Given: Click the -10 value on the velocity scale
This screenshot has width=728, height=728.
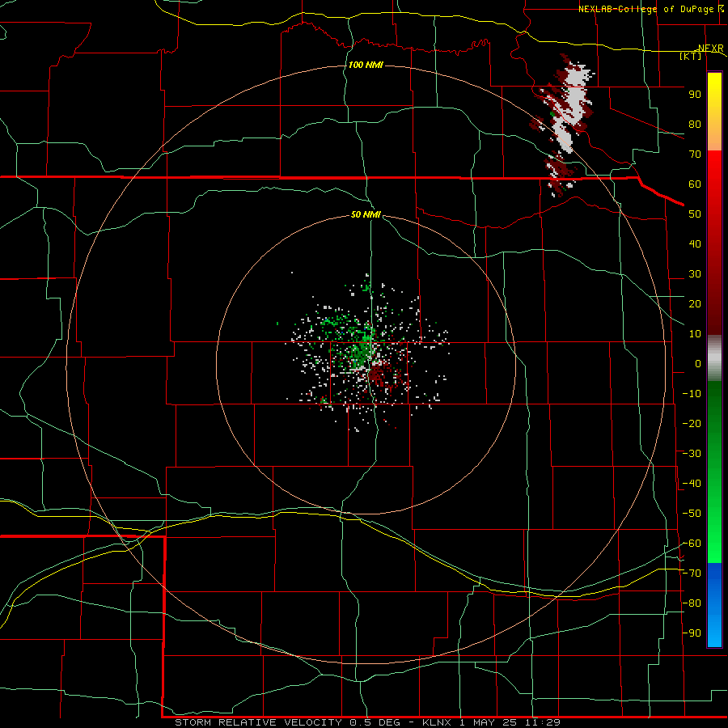Looking at the screenshot, I should pyautogui.click(x=692, y=394).
